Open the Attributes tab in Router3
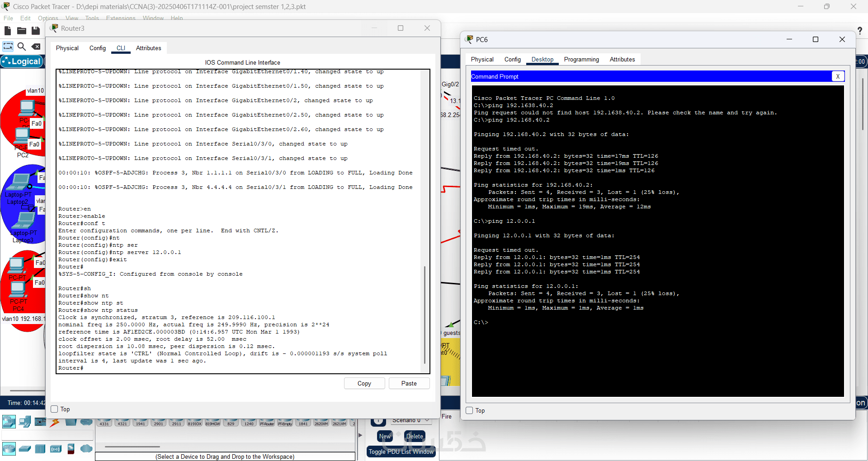868x461 pixels. coord(149,48)
